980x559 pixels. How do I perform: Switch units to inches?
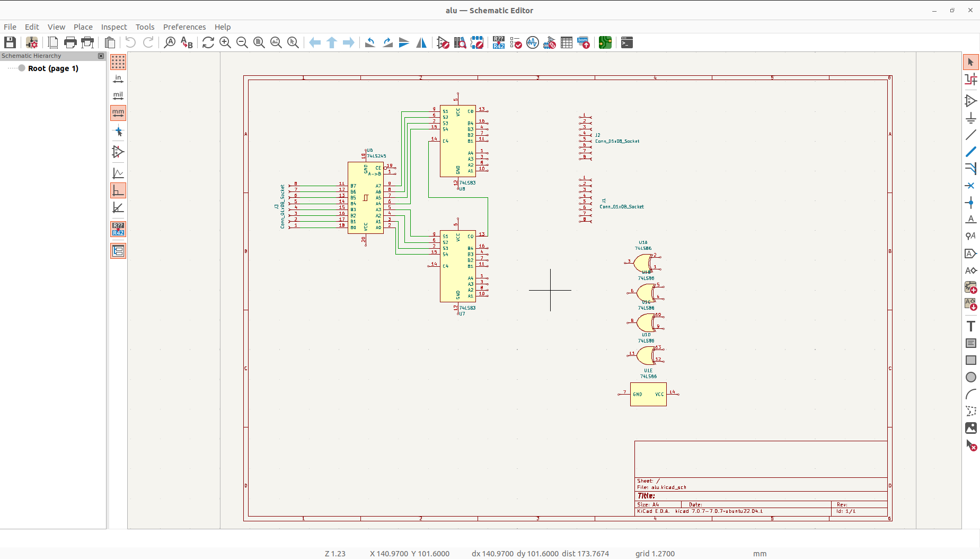(118, 79)
